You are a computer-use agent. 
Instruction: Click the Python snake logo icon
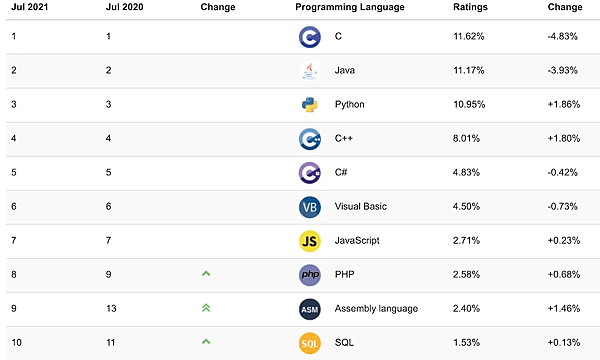coord(310,105)
